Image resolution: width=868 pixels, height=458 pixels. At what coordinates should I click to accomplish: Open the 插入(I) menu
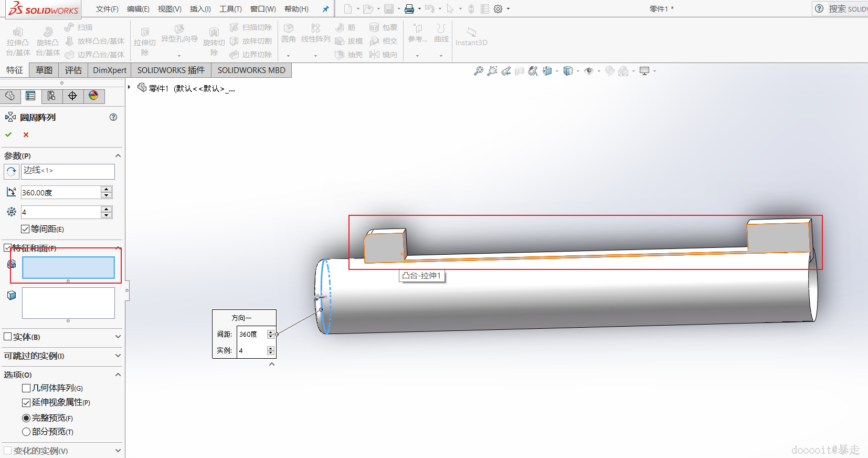(200, 9)
